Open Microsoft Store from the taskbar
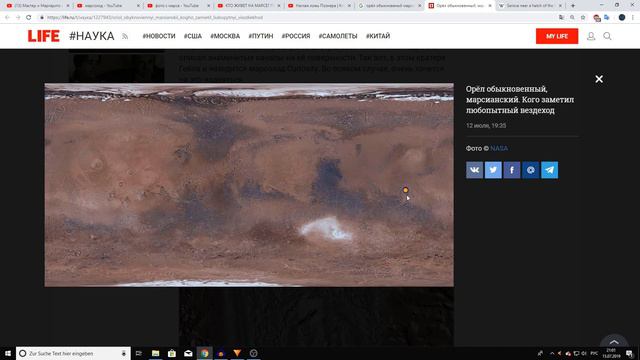This screenshot has height=360, width=640. point(172,353)
